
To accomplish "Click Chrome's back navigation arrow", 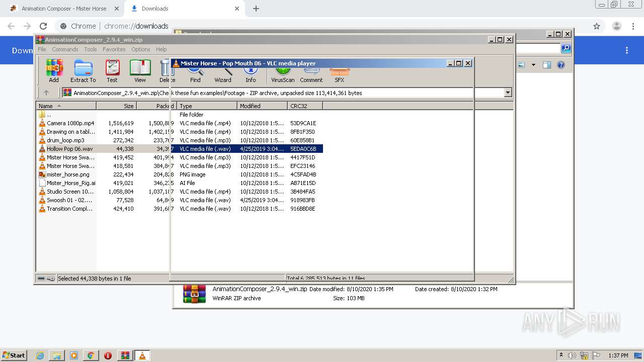I will pos(11,26).
